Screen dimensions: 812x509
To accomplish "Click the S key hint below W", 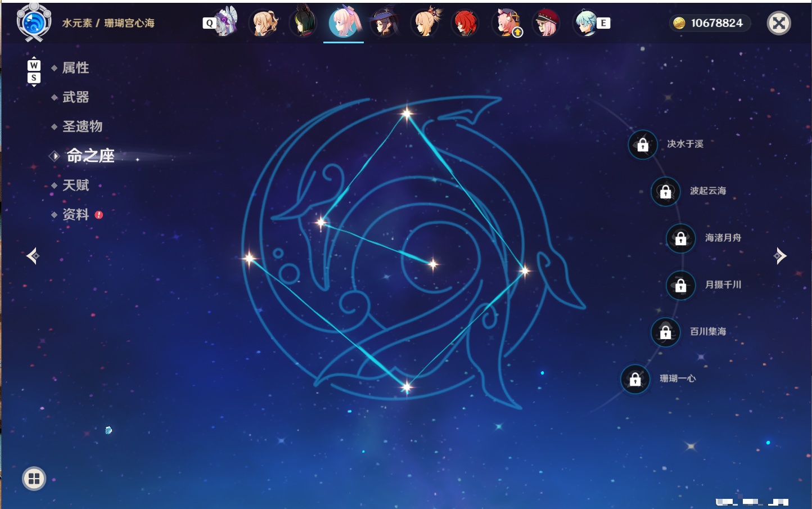I will 34,78.
